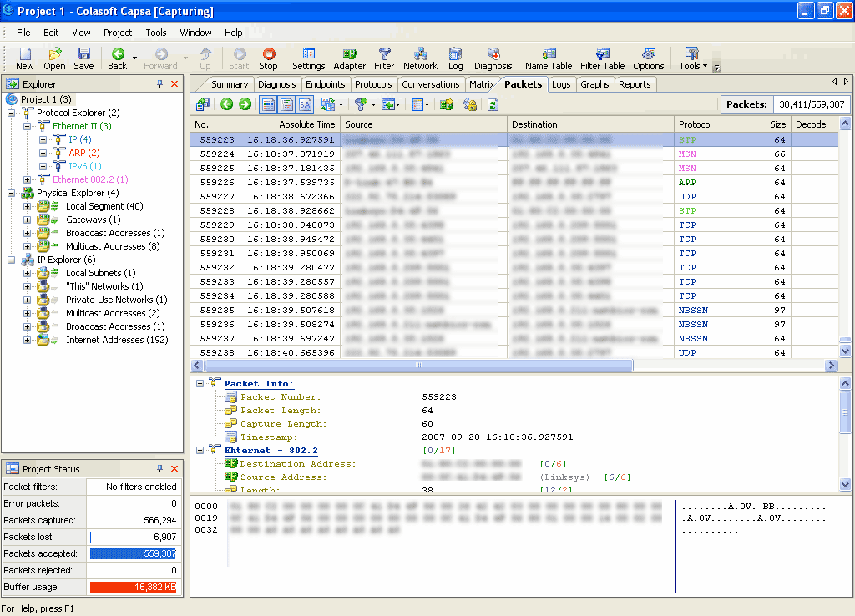855x616 pixels.
Task: Click the Buffer usage progress bar
Action: (134, 587)
